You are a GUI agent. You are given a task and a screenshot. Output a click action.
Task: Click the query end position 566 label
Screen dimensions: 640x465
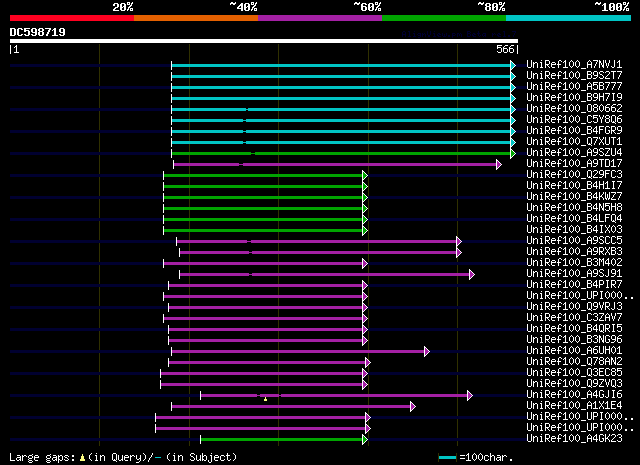[x=505, y=49]
